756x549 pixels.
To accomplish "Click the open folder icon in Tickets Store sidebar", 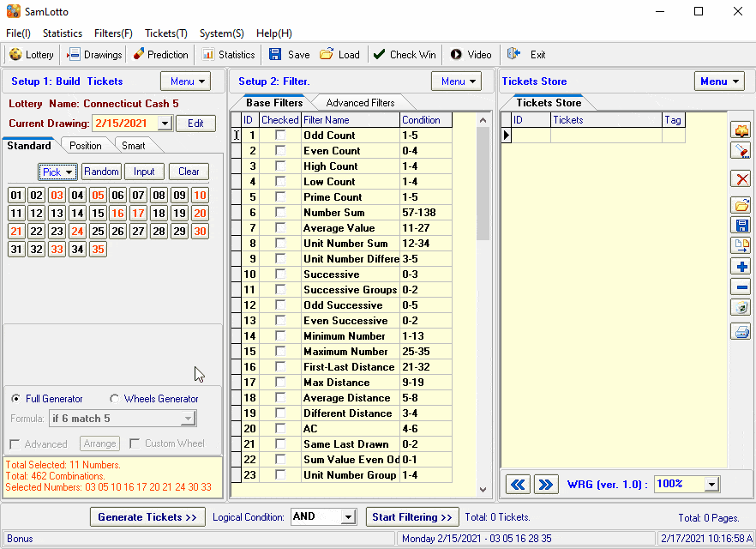I will pos(741,205).
